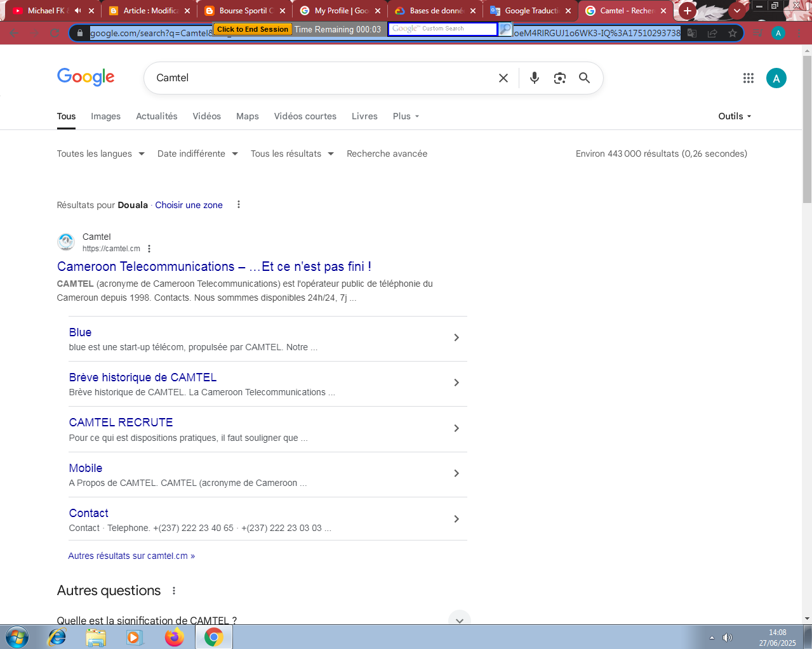Click Choisir une zone link
Image resolution: width=812 pixels, height=649 pixels.
[189, 205]
